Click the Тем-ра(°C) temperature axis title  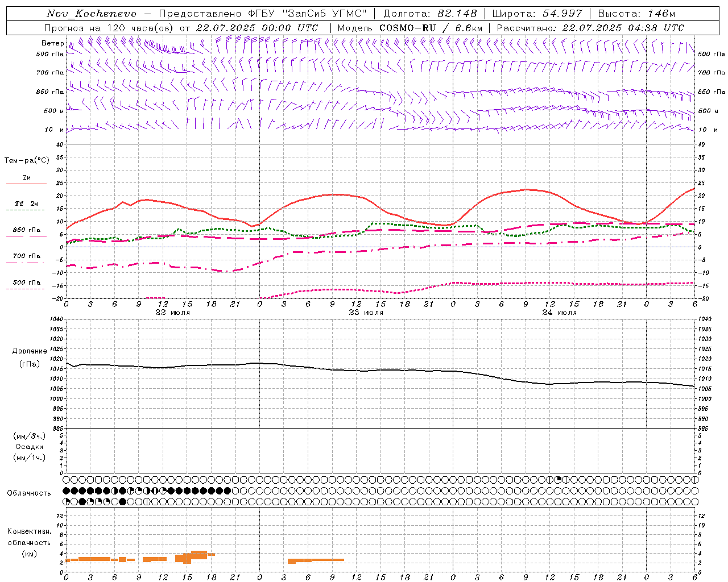27,161
